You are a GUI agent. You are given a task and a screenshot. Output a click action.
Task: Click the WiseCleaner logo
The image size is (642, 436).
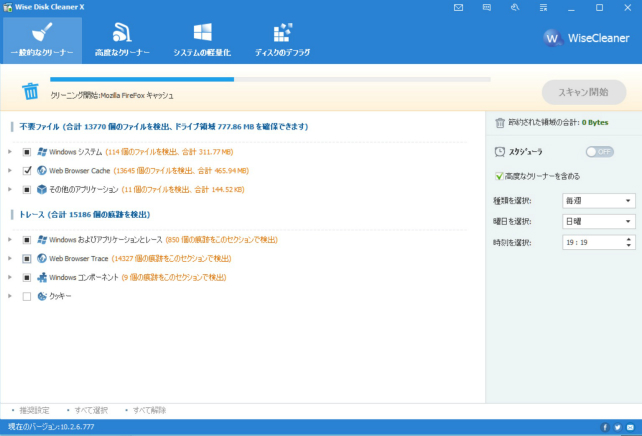[585, 38]
